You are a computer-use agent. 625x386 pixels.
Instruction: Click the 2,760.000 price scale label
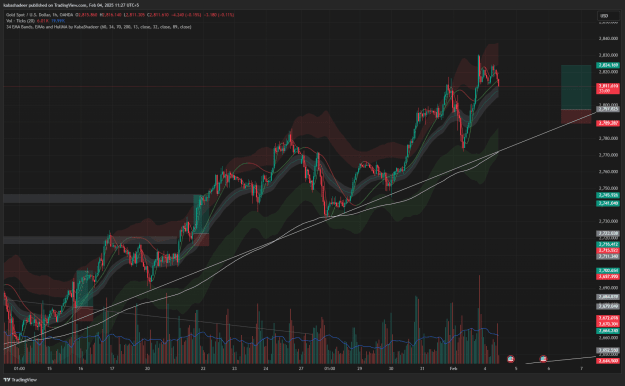click(608, 171)
